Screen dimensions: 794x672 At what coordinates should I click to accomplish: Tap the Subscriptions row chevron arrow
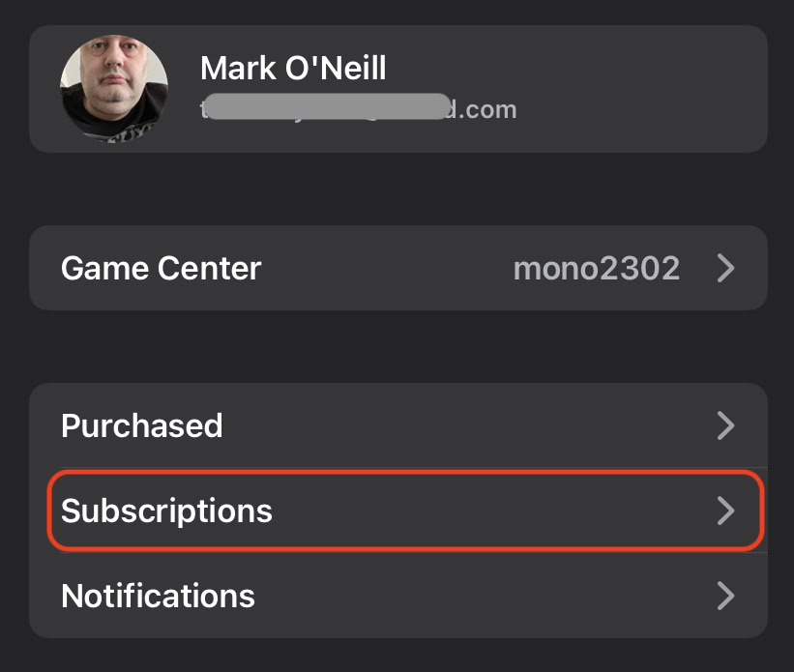[725, 511]
